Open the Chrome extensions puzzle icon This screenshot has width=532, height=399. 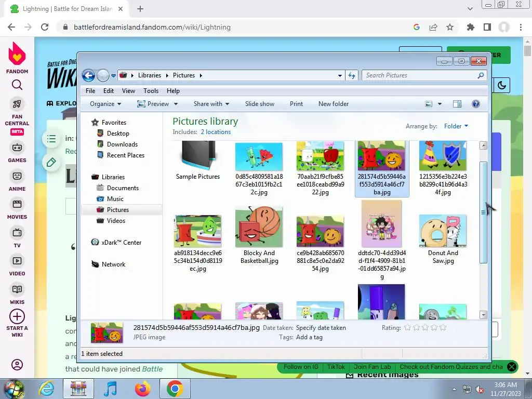470,27
